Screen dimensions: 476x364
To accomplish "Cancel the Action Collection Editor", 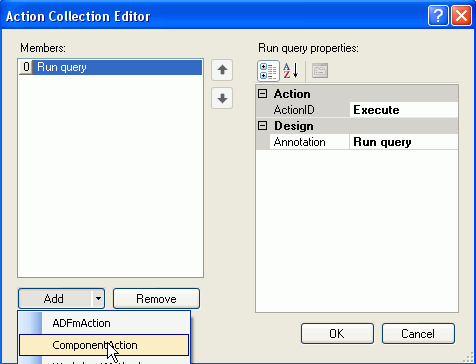I will pyautogui.click(x=418, y=333).
